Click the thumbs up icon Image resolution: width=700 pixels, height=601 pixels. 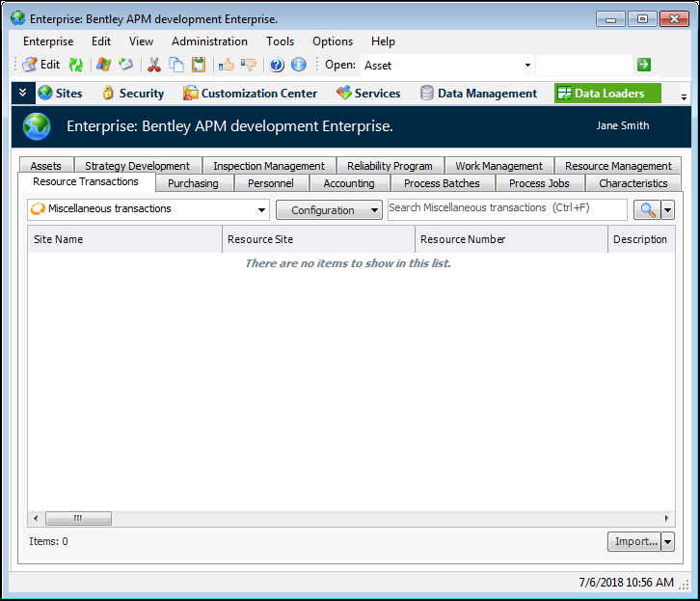[227, 65]
